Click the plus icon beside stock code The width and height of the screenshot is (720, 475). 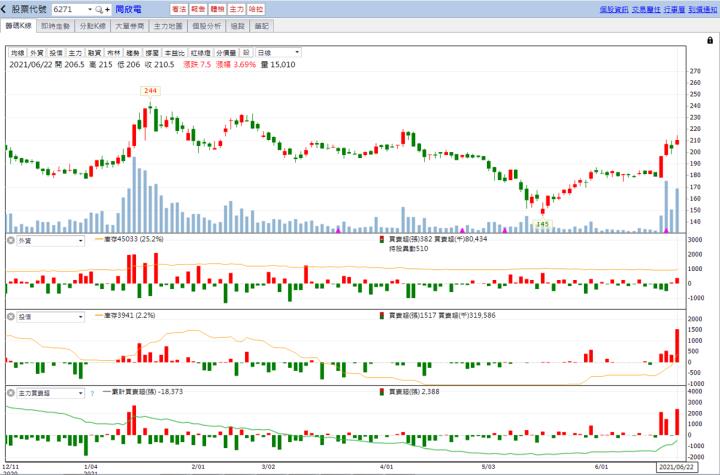coord(108,8)
